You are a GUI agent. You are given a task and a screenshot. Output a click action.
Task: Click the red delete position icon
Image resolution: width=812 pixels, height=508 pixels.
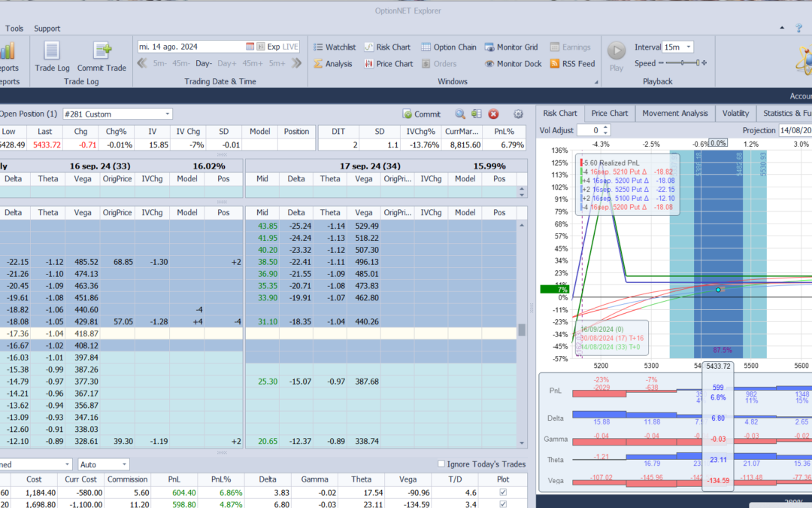[x=493, y=114]
